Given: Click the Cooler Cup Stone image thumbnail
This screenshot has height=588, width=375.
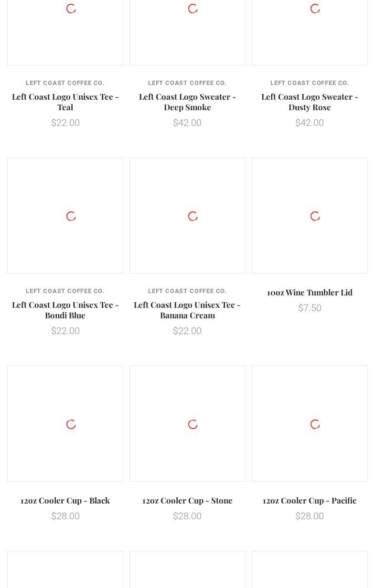Looking at the screenshot, I should 187,423.
